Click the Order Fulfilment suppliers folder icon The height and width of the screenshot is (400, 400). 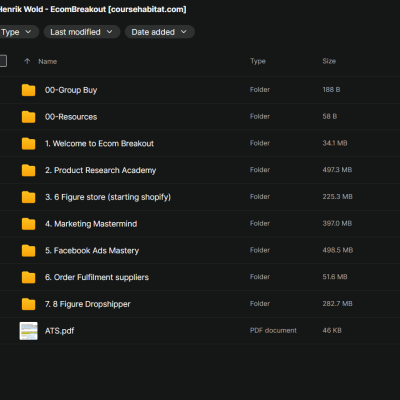pos(28,277)
